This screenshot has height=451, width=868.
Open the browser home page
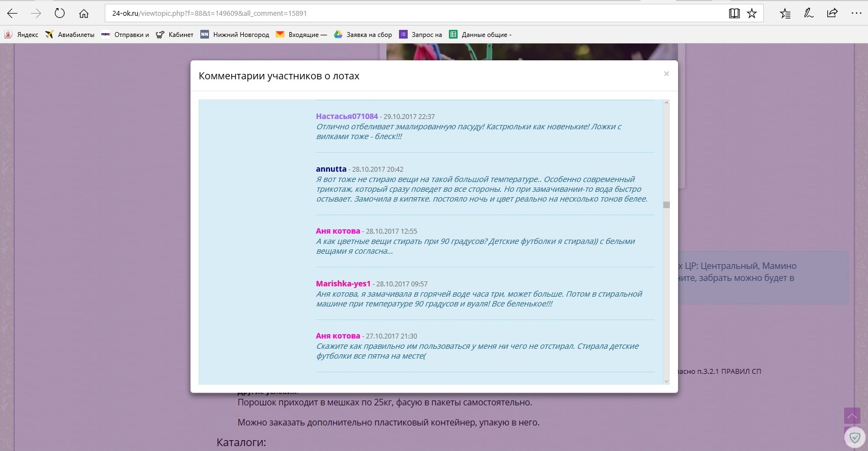point(84,13)
